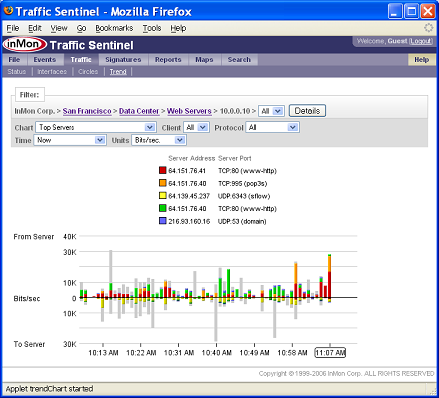Follow the Web Servers breadcrumb link
The image size is (439, 398).
(189, 111)
